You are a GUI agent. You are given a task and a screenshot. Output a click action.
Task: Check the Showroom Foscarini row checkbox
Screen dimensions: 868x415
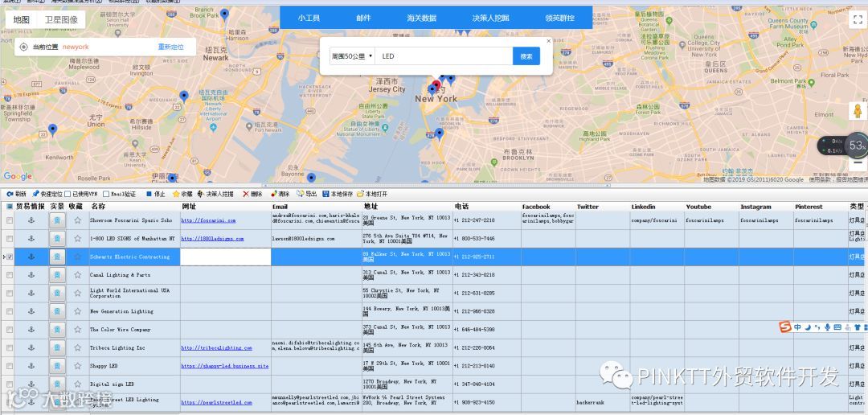[x=10, y=220]
